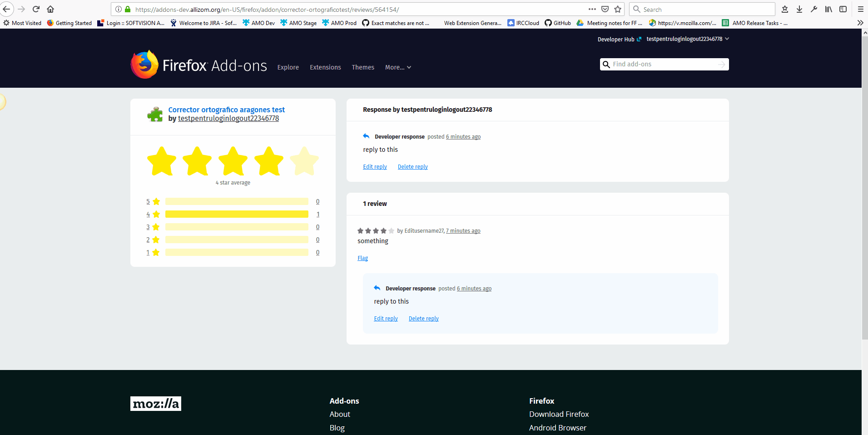Open developer tools wrench icon
This screenshot has width=868, height=435.
(x=814, y=9)
